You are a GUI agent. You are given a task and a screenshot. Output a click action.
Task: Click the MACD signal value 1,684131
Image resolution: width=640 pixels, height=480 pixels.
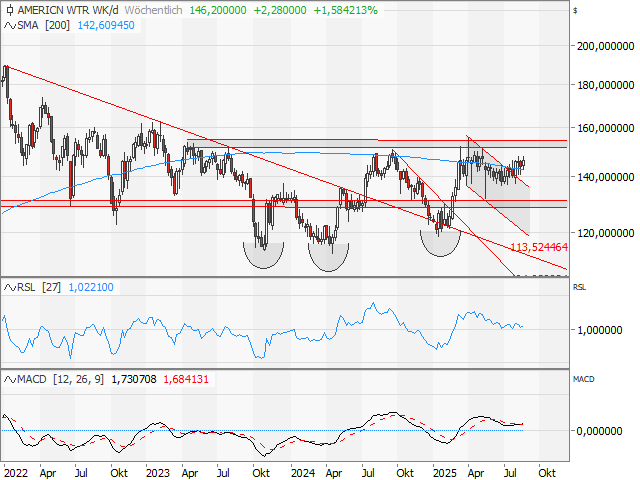pyautogui.click(x=186, y=379)
